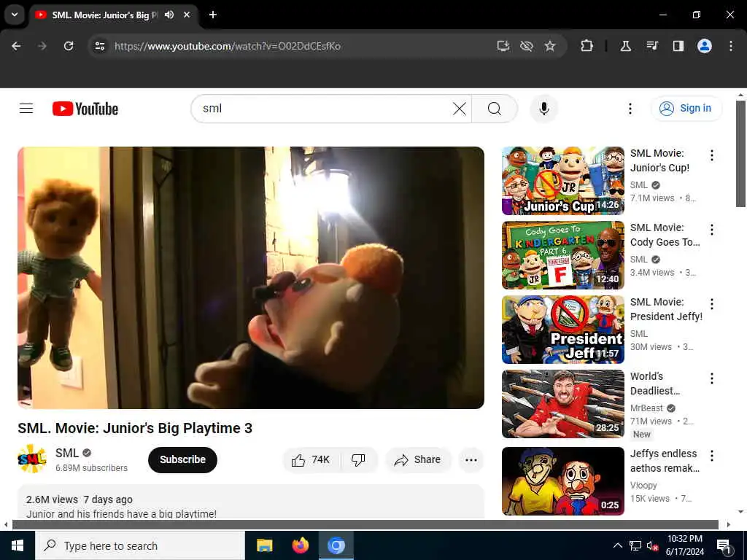Open the Windows Start menu

[18, 545]
